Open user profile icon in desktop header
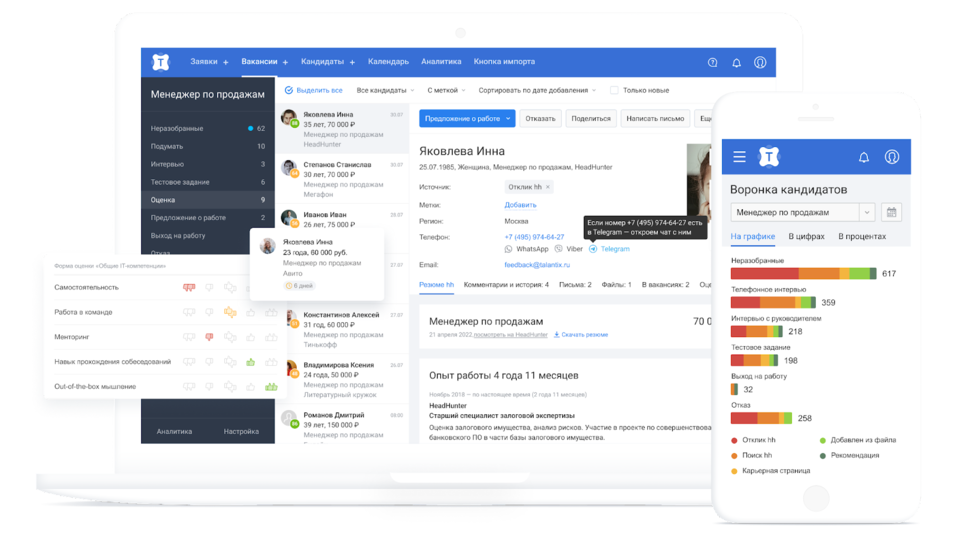Screen dimensions: 957x538 (760, 62)
